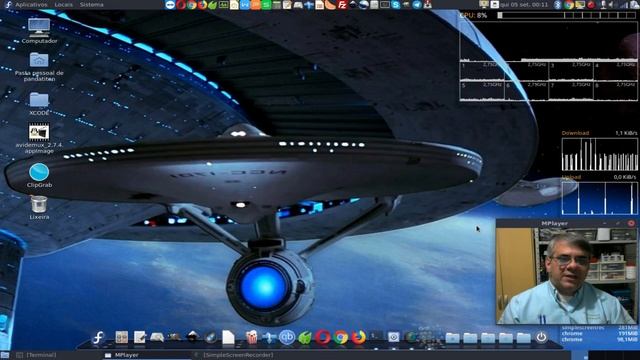The width and height of the screenshot is (640, 360).
Task: Open Telegram from the top panel
Action: point(417,4)
